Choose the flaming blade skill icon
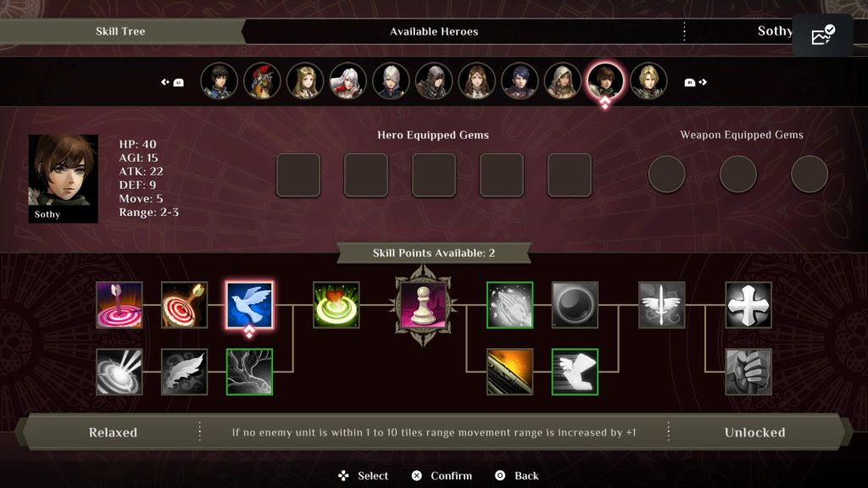868x488 pixels. click(509, 372)
